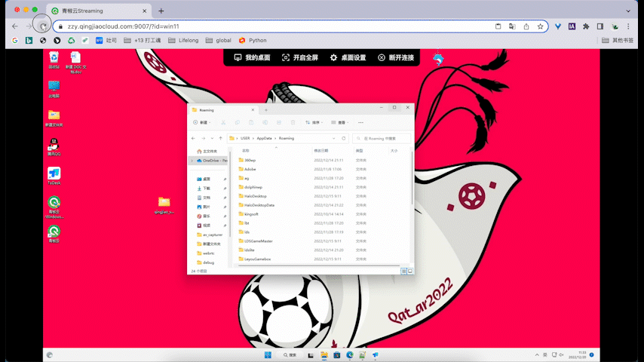Click the horizontal scrollbar in file list
644x362 pixels.
coord(318,265)
